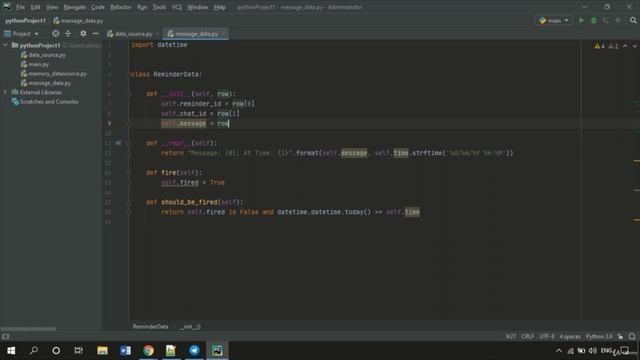
Task: Click CRLF line separator in status bar
Action: 527,336
